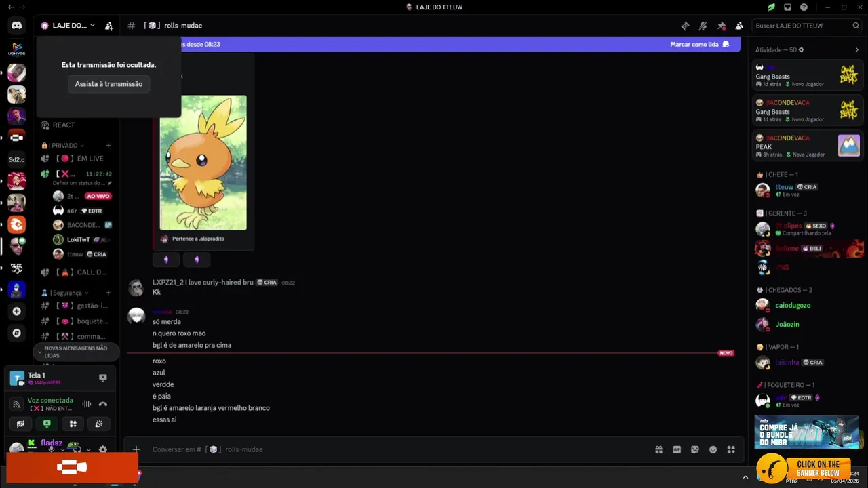
Task: Toggle camera off/on button
Action: 20,424
